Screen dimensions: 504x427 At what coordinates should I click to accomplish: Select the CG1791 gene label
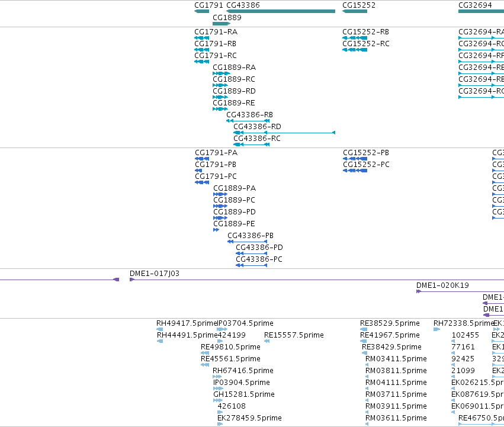click(x=208, y=5)
